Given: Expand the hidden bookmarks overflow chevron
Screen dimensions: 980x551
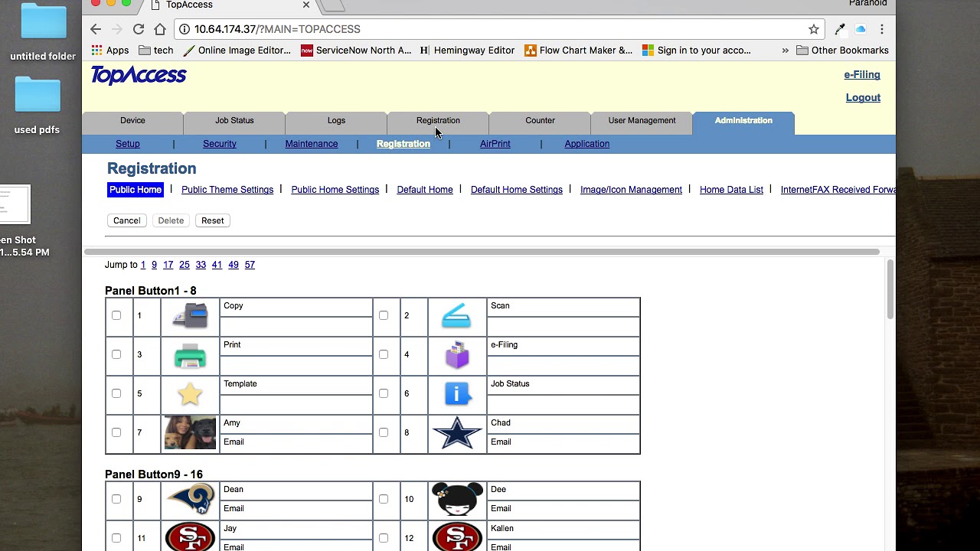Looking at the screenshot, I should [x=785, y=51].
